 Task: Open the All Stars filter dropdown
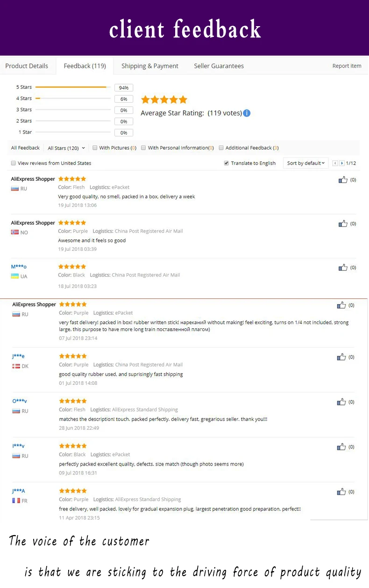pos(66,148)
